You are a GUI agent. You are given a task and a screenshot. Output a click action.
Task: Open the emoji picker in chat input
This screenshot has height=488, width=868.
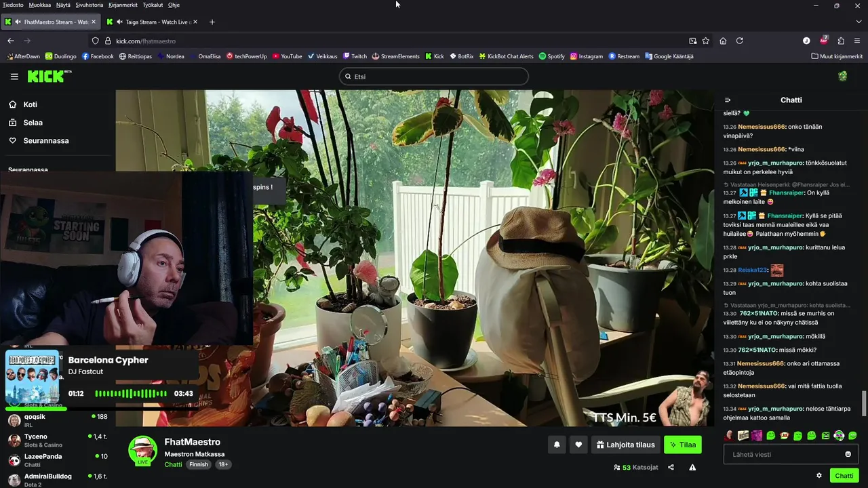(848, 454)
